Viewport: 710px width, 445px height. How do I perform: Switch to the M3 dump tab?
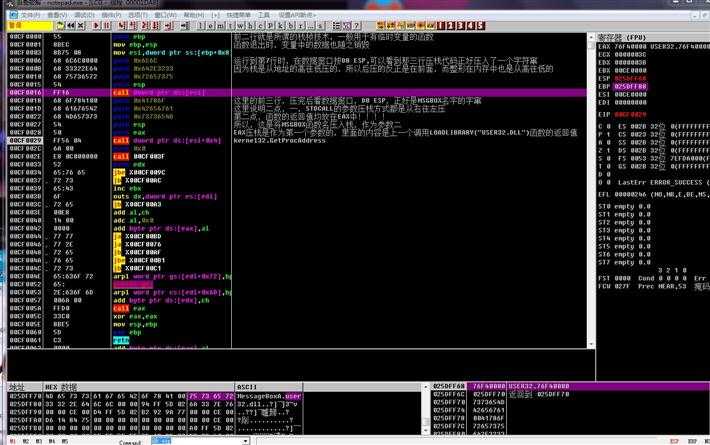[38, 441]
